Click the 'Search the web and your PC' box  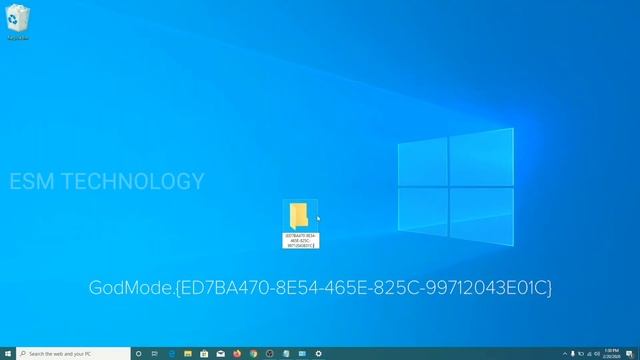[73, 353]
